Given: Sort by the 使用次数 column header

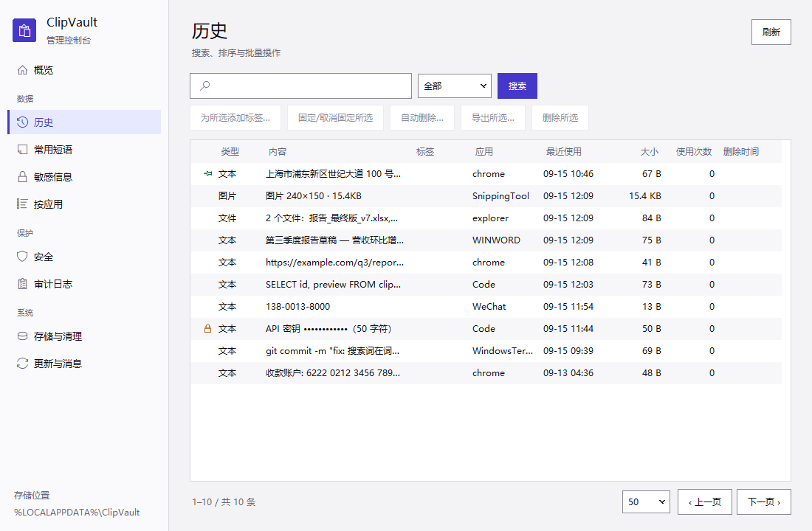Looking at the screenshot, I should click(694, 152).
